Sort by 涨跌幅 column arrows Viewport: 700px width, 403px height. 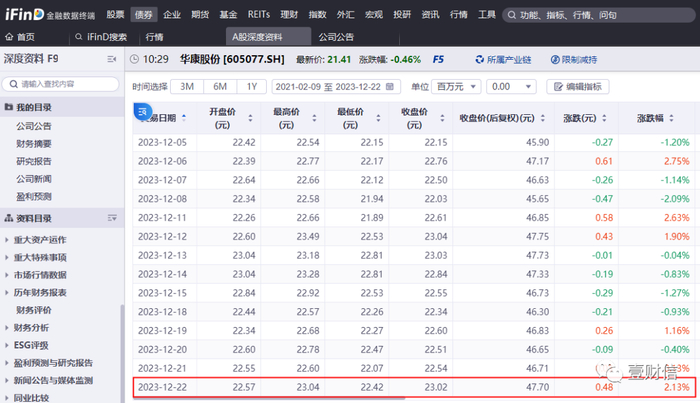671,118
